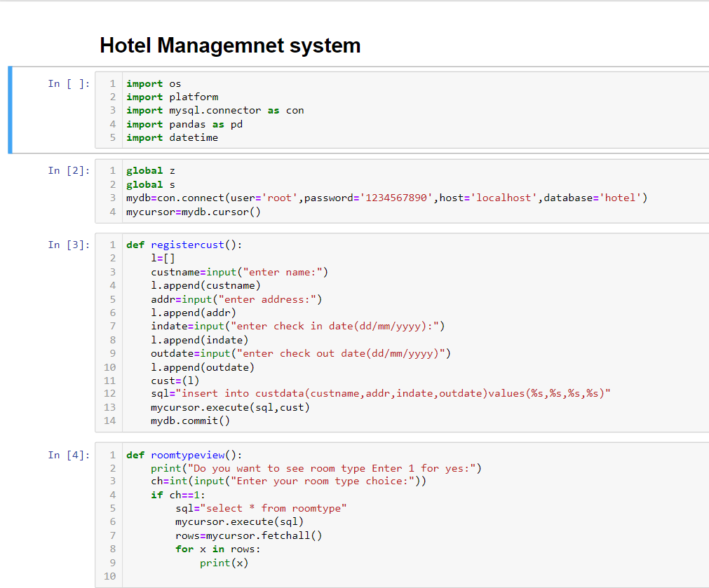Click the custname input "enter name:" line
The width and height of the screenshot is (709, 588).
pyautogui.click(x=239, y=273)
